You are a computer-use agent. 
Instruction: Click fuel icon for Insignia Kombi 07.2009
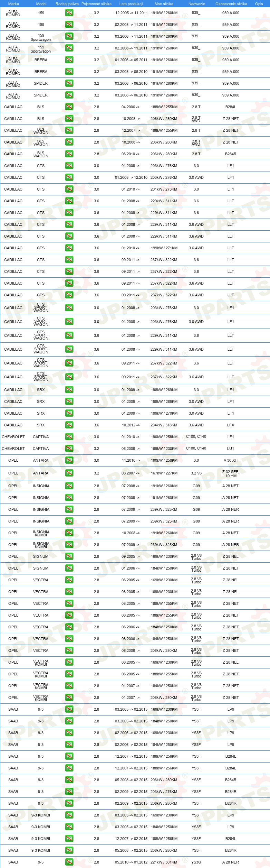69,545
